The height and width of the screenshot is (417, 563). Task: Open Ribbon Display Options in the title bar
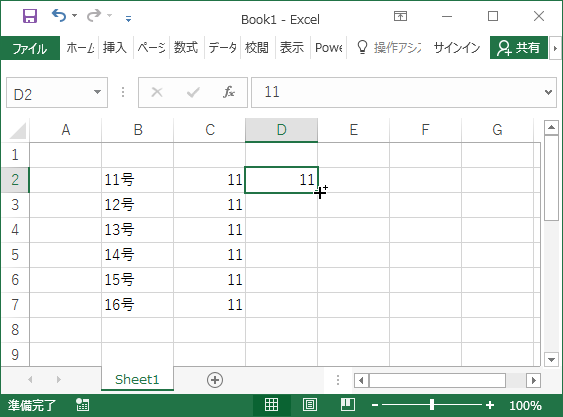[400, 16]
